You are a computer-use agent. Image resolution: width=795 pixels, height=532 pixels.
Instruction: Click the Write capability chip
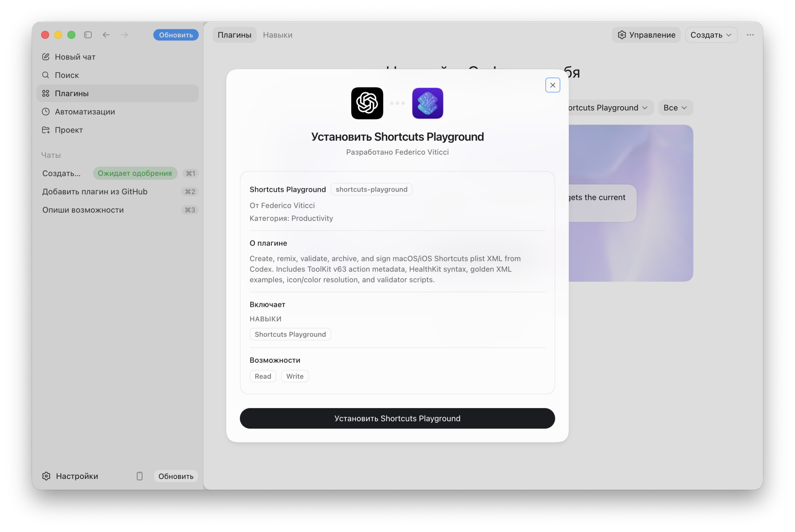coord(295,376)
